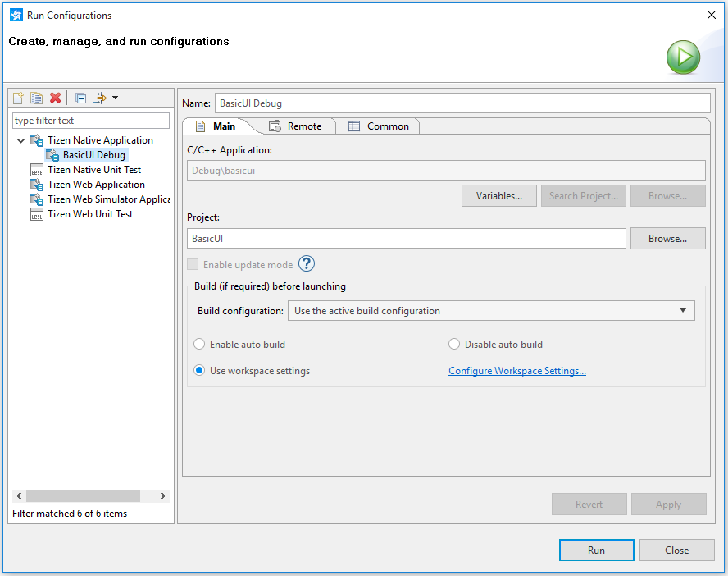Delete selected configuration with red X icon
This screenshot has height=576, width=728.
[x=56, y=98]
